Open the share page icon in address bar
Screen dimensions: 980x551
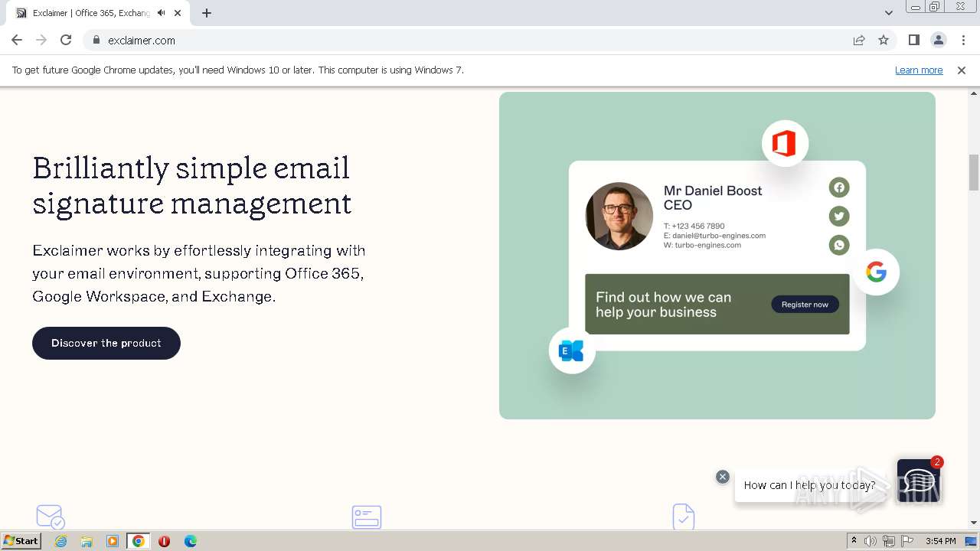(859, 40)
